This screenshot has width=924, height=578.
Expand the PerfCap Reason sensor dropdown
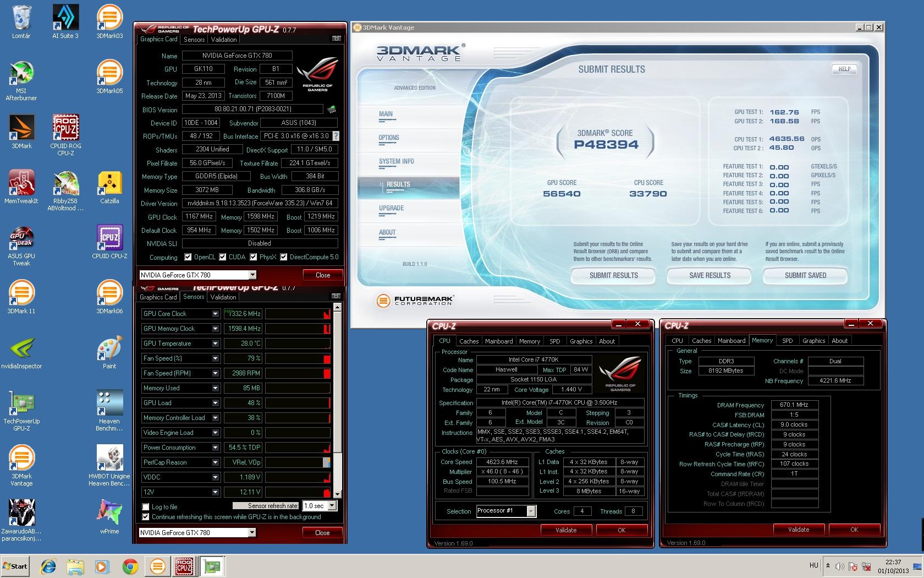[215, 462]
